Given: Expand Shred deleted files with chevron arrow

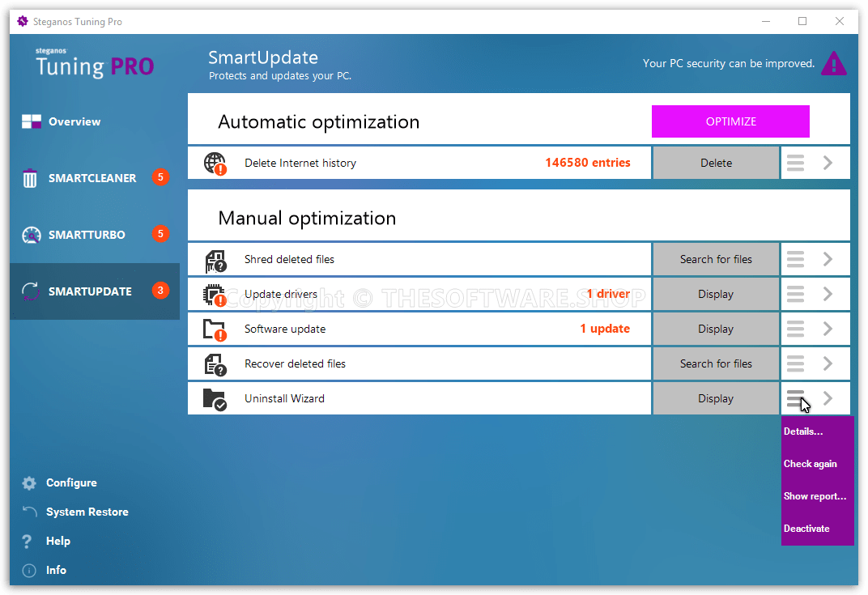Looking at the screenshot, I should 828,260.
